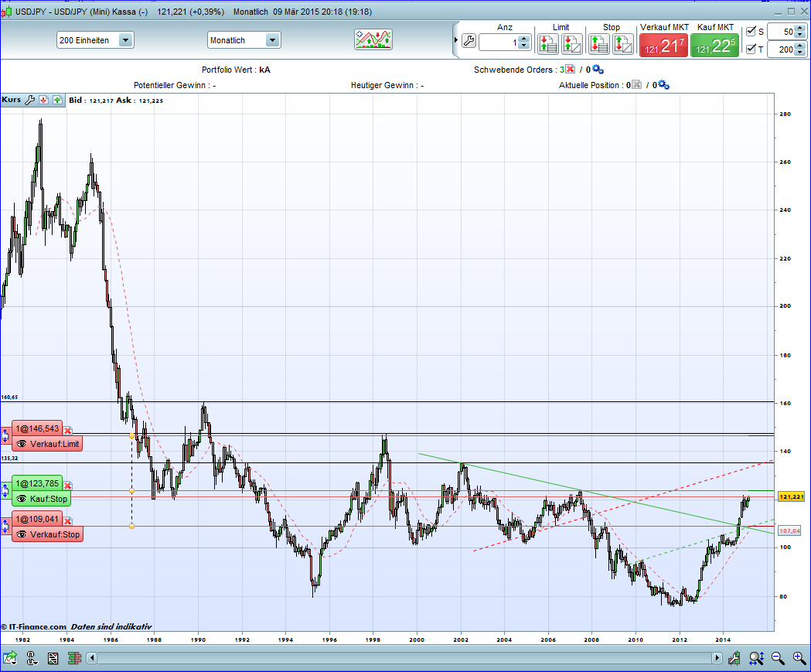This screenshot has height=672, width=811.
Task: Click chart icon left of zoom tools
Action: 734,658
